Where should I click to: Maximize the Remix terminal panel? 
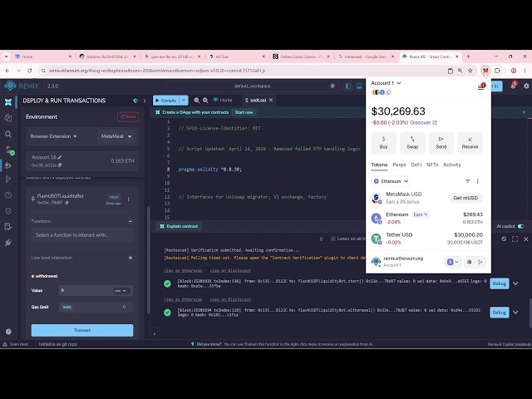coord(515,239)
